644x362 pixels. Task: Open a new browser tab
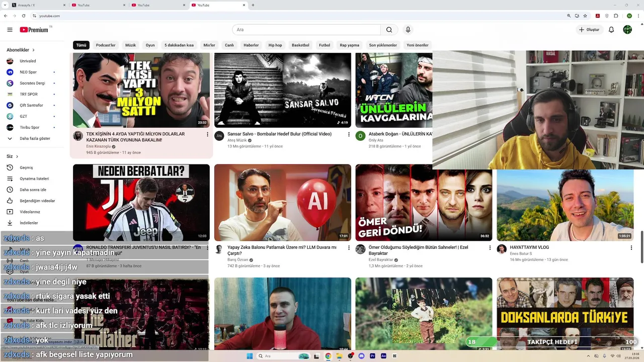[253, 5]
